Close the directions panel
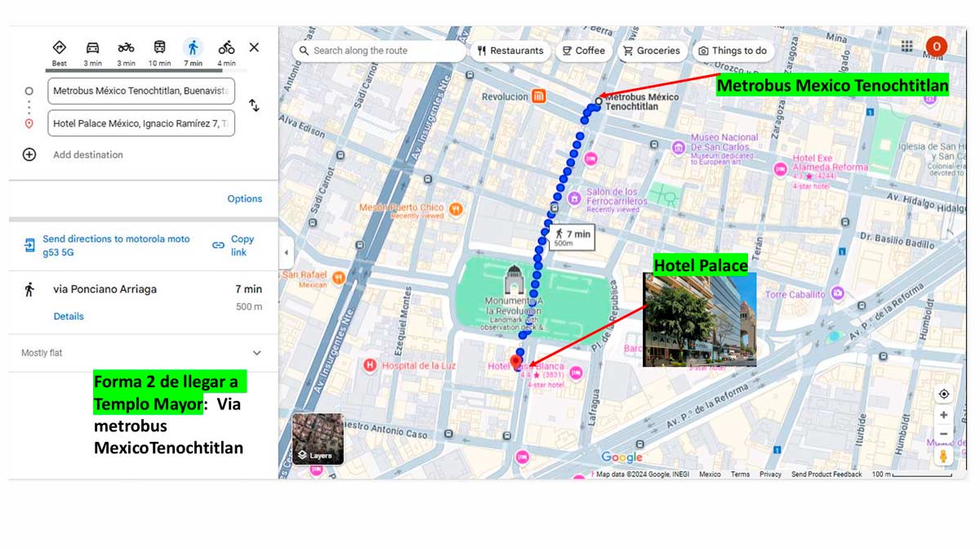The height and width of the screenshot is (549, 980). tap(254, 47)
